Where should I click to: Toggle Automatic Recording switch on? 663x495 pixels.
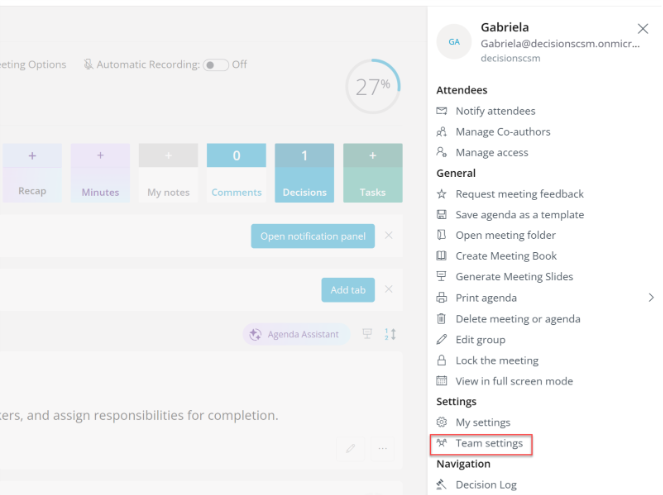pos(215,65)
